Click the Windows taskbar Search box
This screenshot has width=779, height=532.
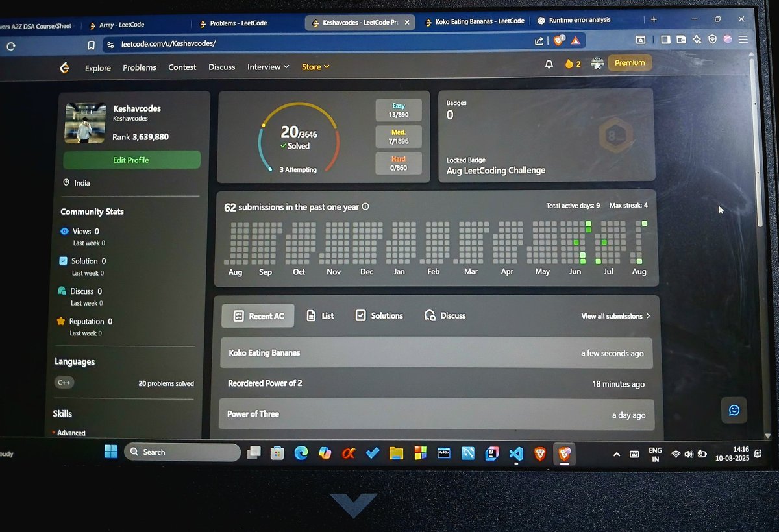(182, 452)
